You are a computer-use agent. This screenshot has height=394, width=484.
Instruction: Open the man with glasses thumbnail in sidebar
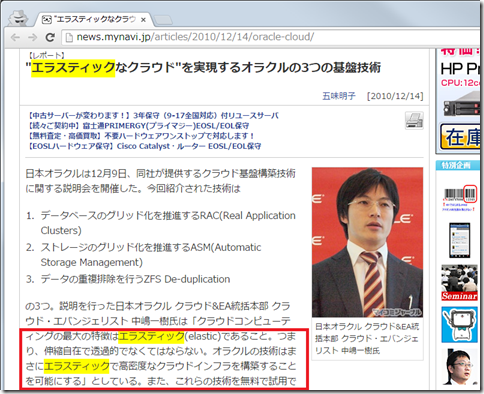click(x=460, y=367)
